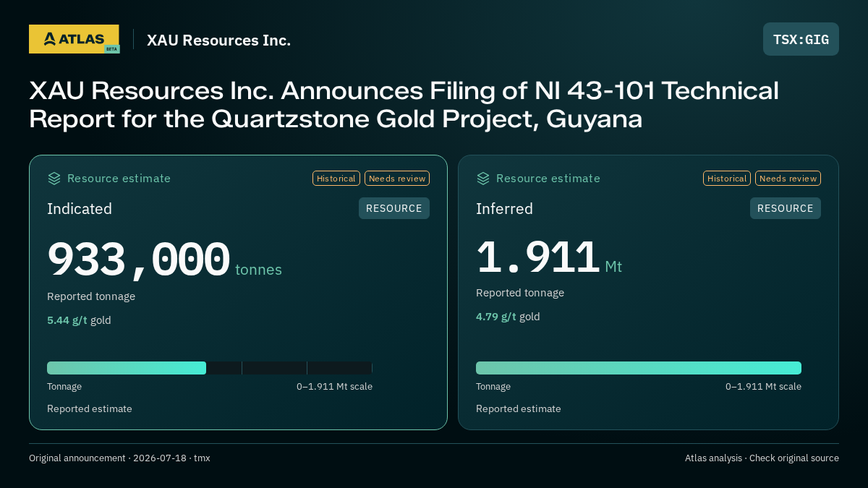Click "Atlas analysis · Check original source" footer text
The image size is (868, 488).
[x=762, y=458]
